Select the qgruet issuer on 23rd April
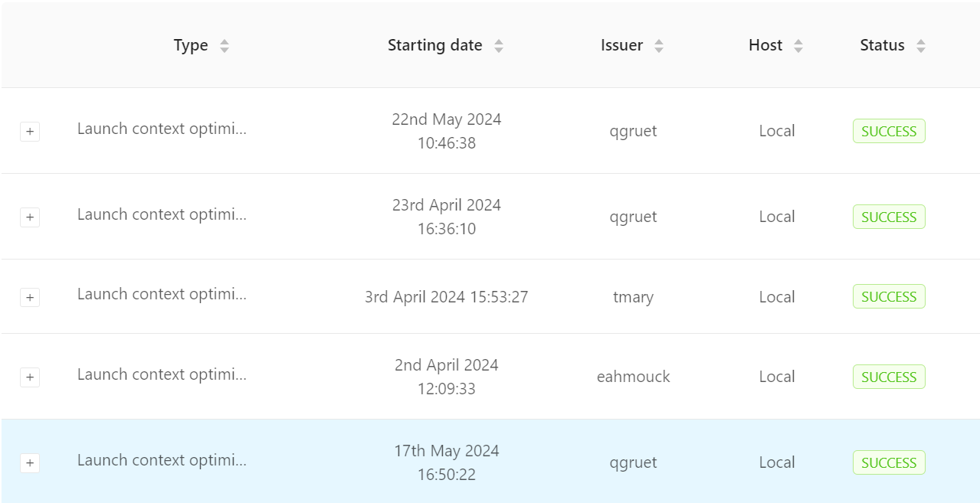 click(x=634, y=217)
